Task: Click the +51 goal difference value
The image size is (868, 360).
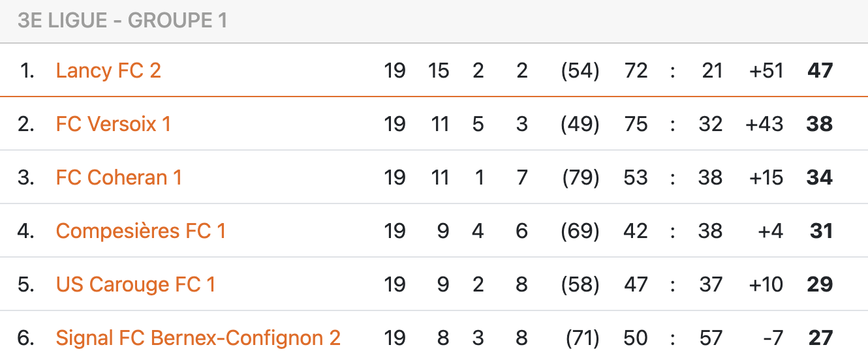Action: coord(766,70)
